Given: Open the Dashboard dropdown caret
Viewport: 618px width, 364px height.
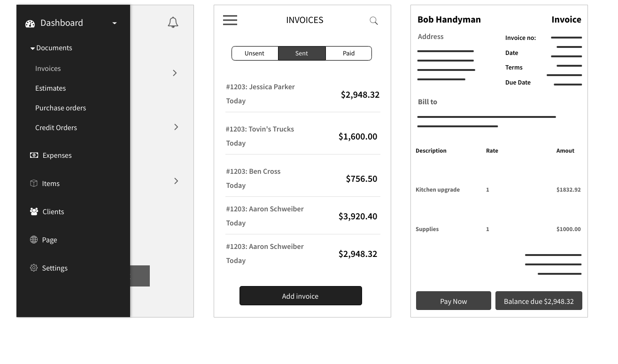Looking at the screenshot, I should (115, 23).
